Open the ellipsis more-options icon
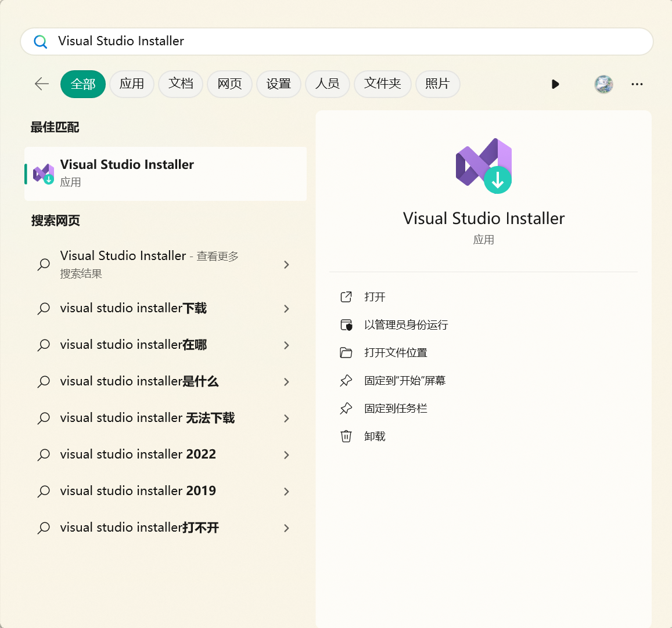This screenshot has height=628, width=672. tap(637, 84)
